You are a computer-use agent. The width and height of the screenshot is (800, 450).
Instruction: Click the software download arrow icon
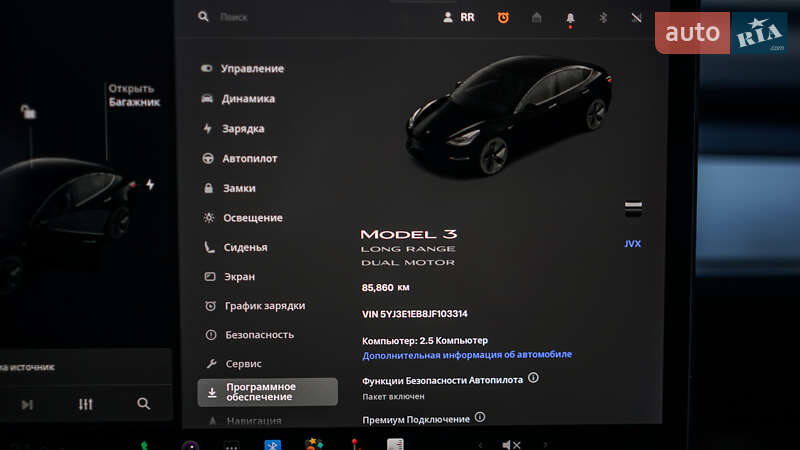[212, 392]
